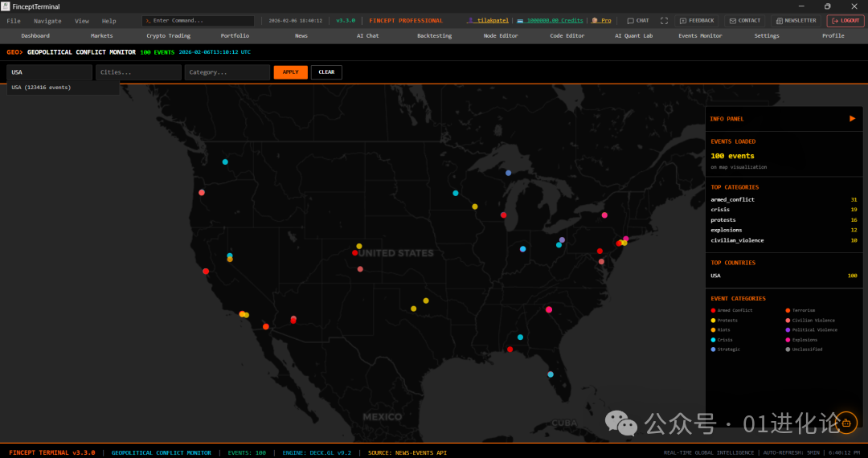
Task: Click the Cities filter field
Action: click(x=138, y=72)
